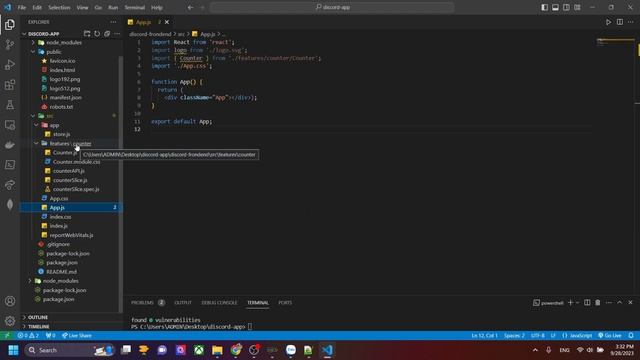Collapse the public folder
The image size is (640, 360).
point(33,52)
